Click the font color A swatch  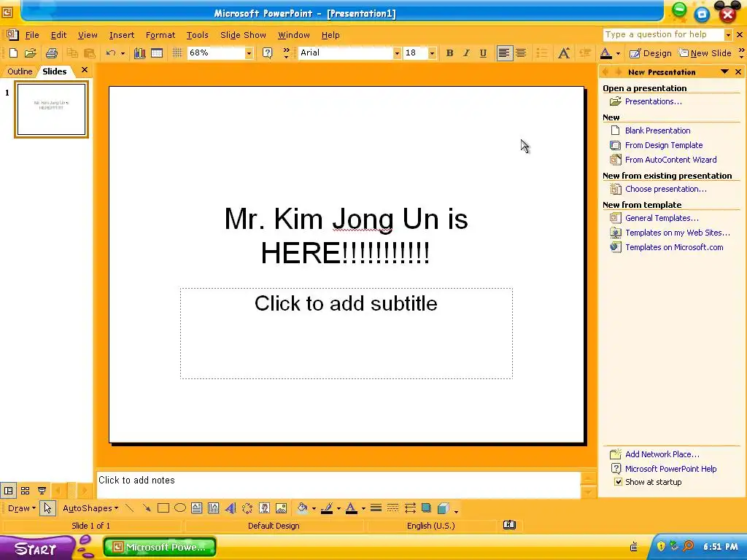tap(606, 53)
